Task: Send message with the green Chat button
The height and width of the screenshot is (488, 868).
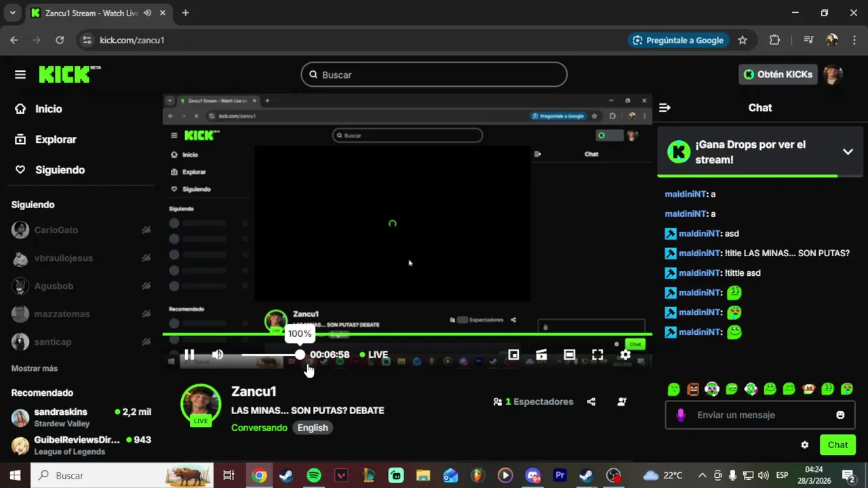Action: (837, 445)
